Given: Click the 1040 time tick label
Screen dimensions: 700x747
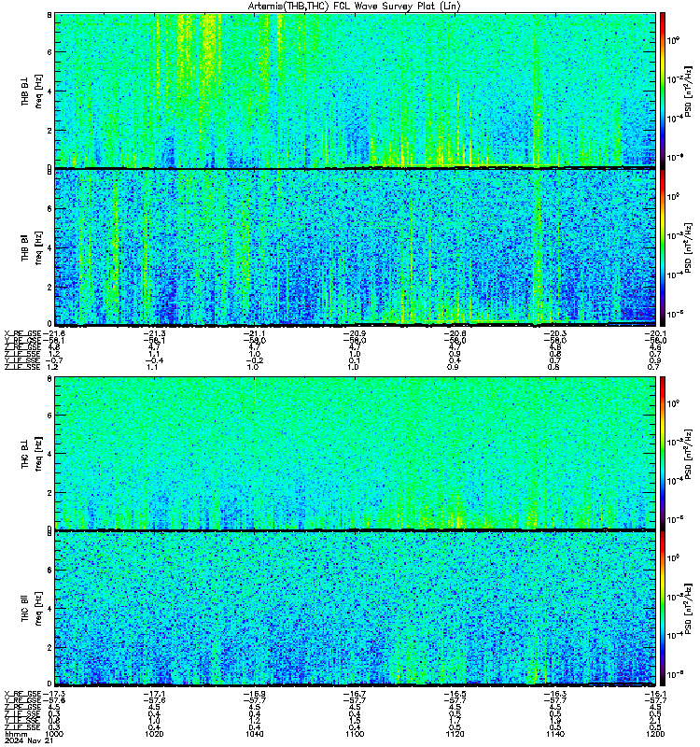Looking at the screenshot, I should [254, 734].
